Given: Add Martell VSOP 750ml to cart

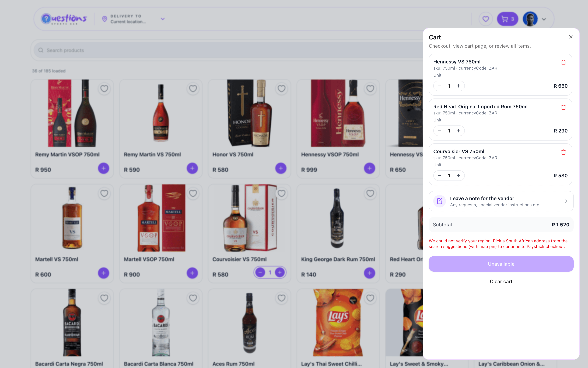Looking at the screenshot, I should 192,273.
